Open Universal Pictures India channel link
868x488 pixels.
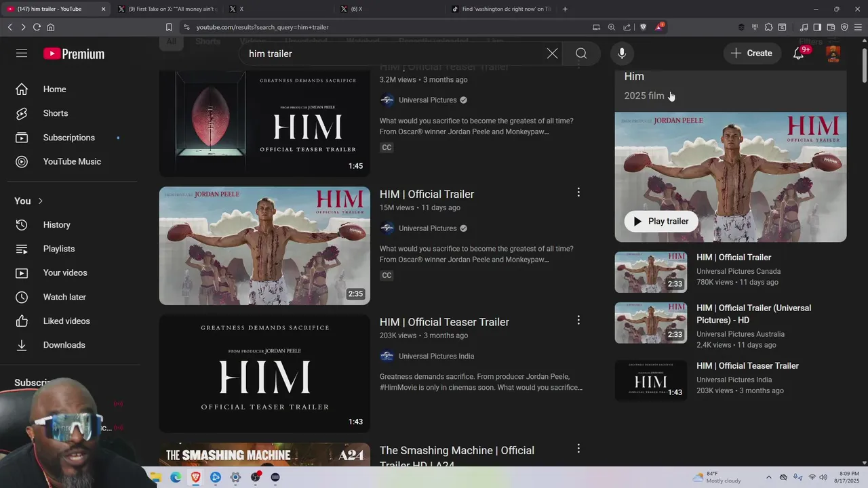click(x=436, y=357)
